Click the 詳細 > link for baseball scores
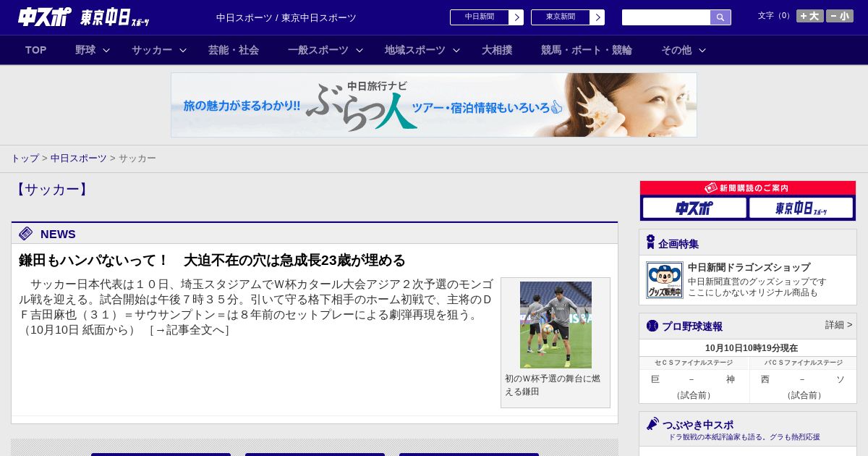This screenshot has width=868, height=456. 838,325
